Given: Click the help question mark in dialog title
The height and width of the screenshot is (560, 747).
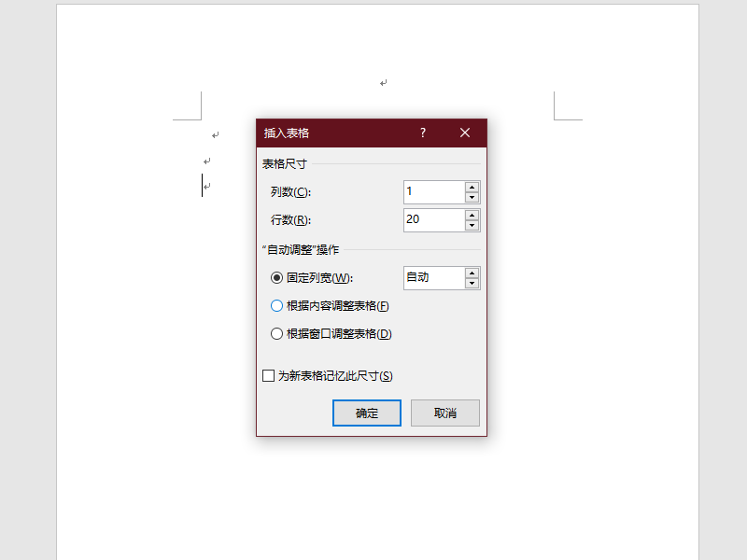Looking at the screenshot, I should [423, 133].
